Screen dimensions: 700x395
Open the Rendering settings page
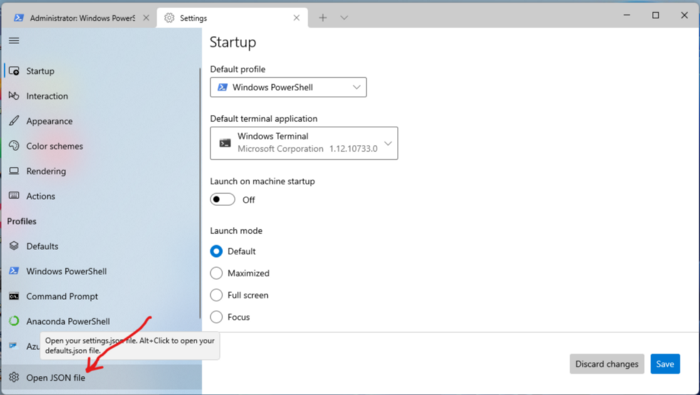(101, 171)
